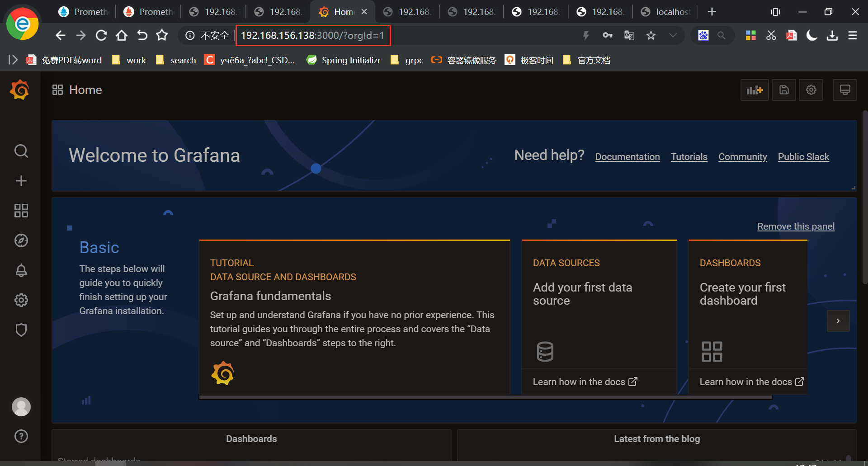
Task: Toggle TV kiosk mode with the monitor icon
Action: pyautogui.click(x=845, y=90)
